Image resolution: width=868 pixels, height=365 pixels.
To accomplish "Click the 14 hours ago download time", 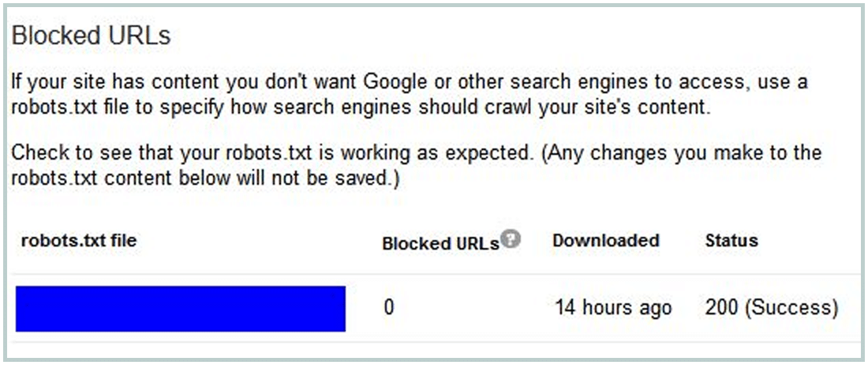I will (613, 307).
